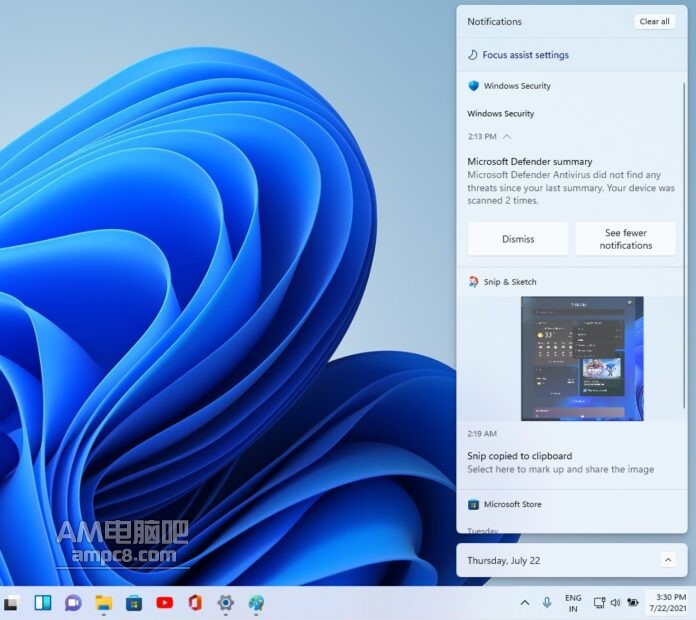Click the Snip & Sketch app icon

click(x=474, y=281)
